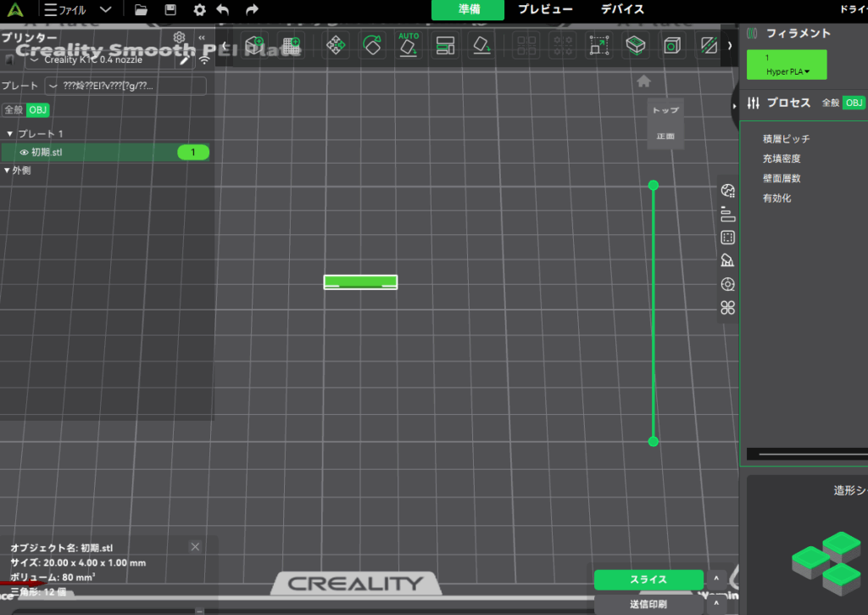Expand the ファイル menu dropdown chevron
The image size is (868, 615).
pyautogui.click(x=106, y=10)
